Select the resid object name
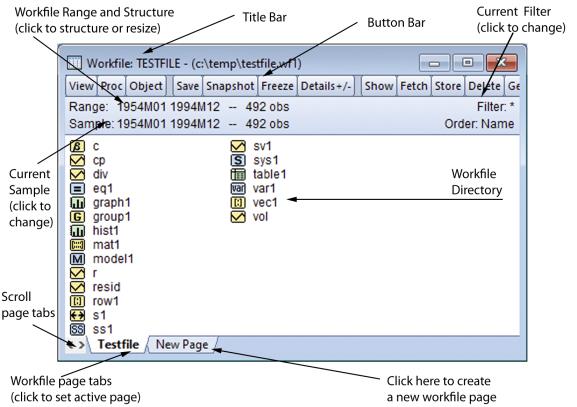Viewport: 577px width, 407px height. click(106, 287)
